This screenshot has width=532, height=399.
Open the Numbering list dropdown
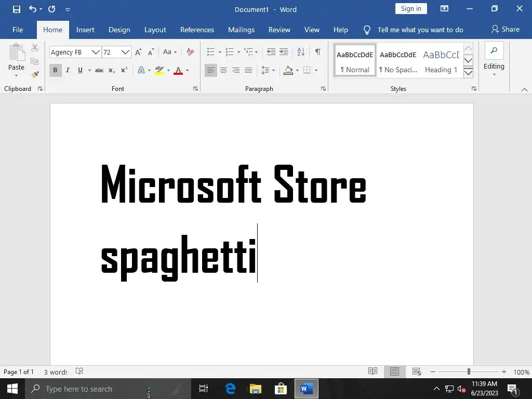(238, 52)
